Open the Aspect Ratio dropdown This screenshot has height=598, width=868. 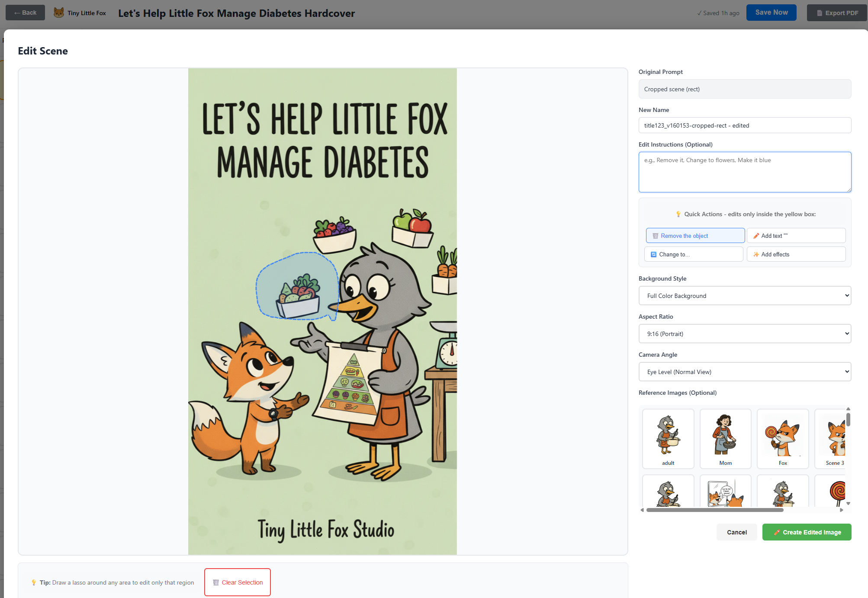(745, 334)
